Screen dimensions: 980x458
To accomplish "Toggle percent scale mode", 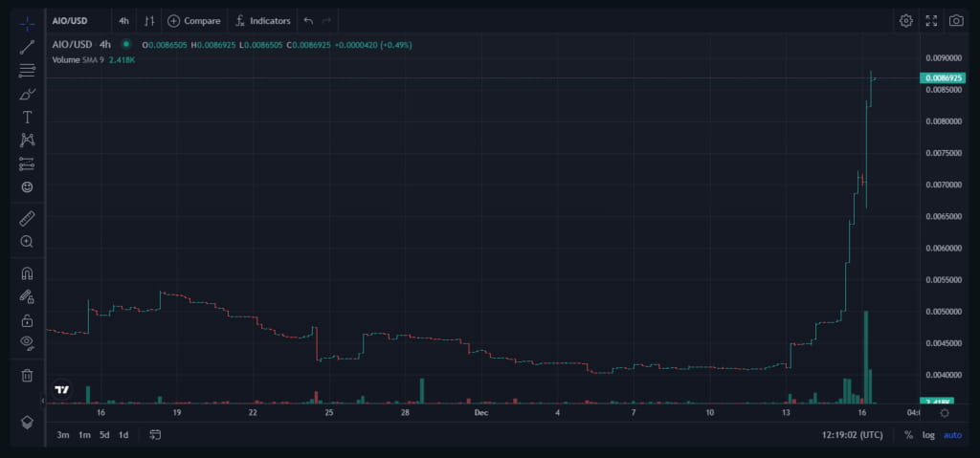I will pyautogui.click(x=908, y=435).
